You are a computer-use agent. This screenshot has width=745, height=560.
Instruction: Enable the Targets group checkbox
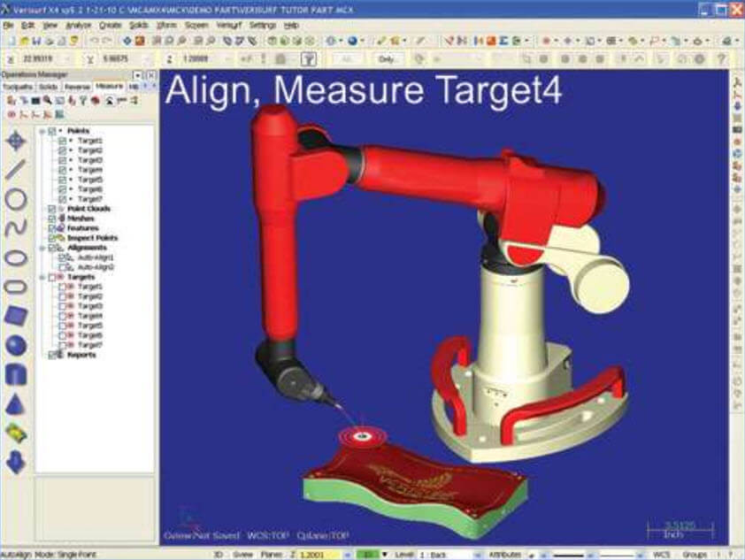[x=52, y=277]
